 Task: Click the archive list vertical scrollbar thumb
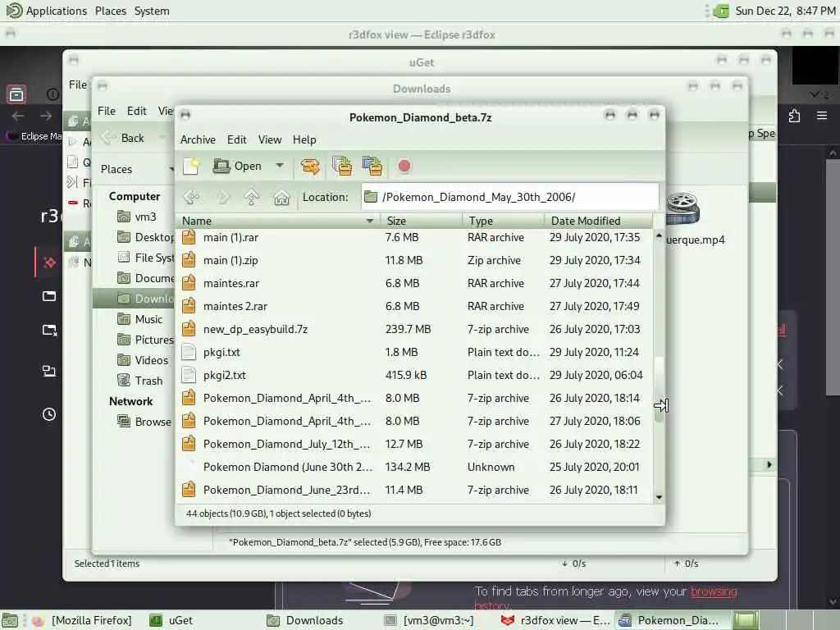point(659,390)
